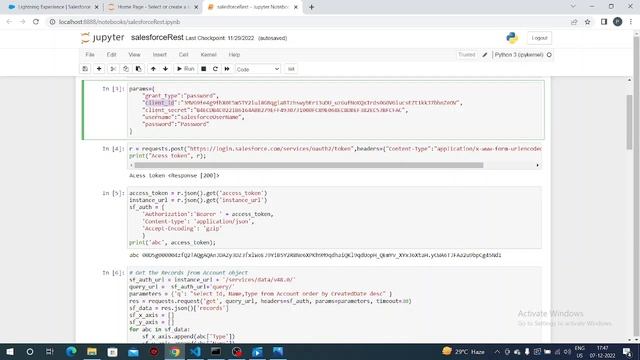
Task: Bookmark this page star icon
Action: [x=587, y=22]
